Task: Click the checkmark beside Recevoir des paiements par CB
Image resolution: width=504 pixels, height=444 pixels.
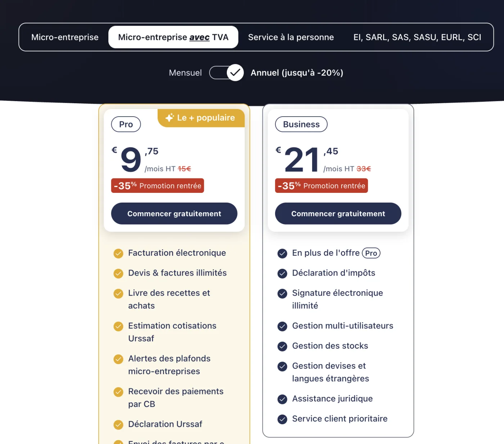Action: (x=118, y=392)
